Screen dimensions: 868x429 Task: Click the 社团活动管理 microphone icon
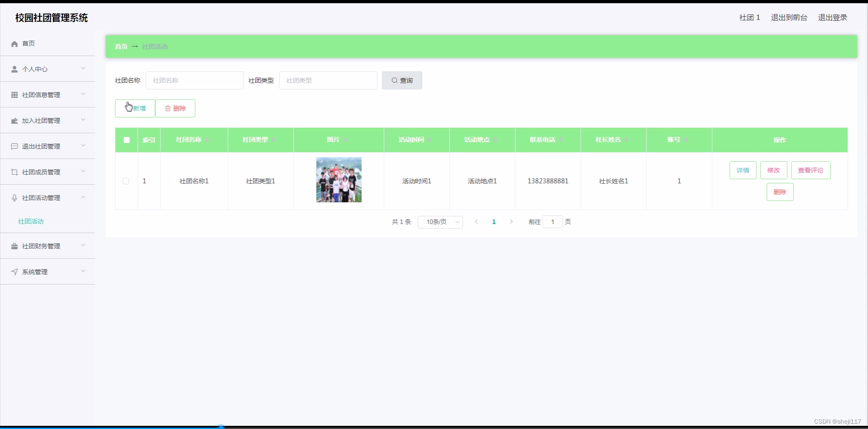pyautogui.click(x=14, y=197)
